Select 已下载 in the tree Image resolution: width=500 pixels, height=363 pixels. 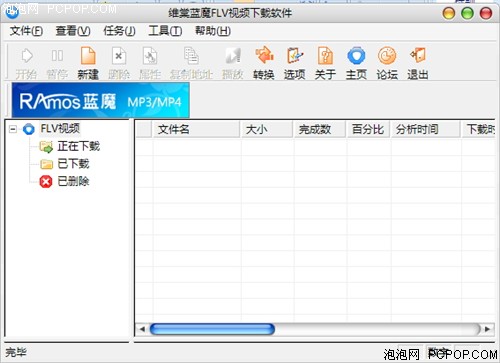73,164
